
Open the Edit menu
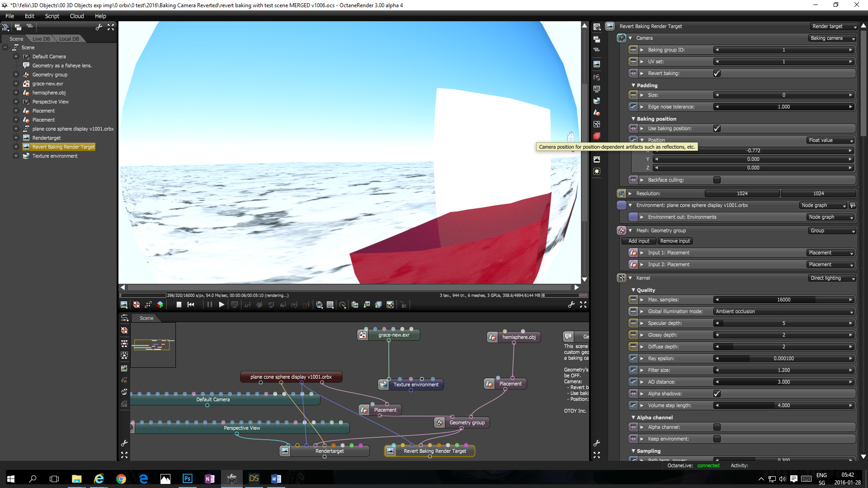[29, 16]
